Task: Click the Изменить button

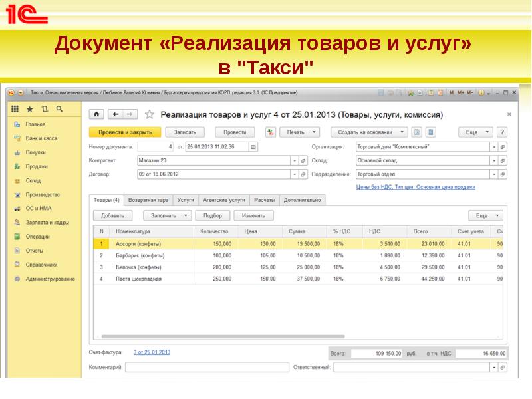Action: pyautogui.click(x=253, y=215)
